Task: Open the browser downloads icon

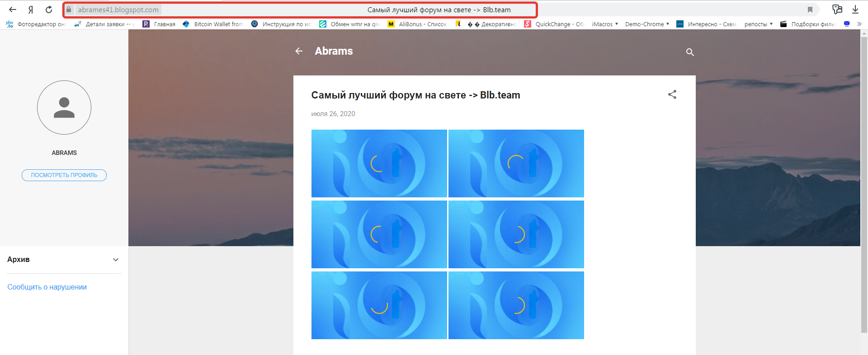Action: click(855, 9)
